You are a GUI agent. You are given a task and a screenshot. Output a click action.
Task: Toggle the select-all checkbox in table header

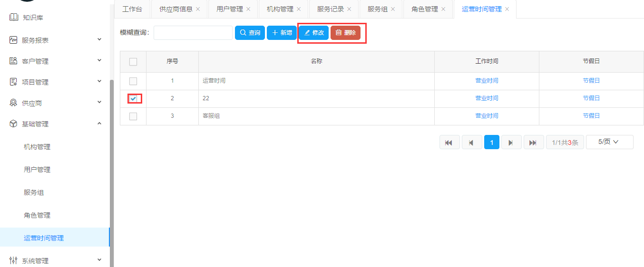tap(133, 62)
